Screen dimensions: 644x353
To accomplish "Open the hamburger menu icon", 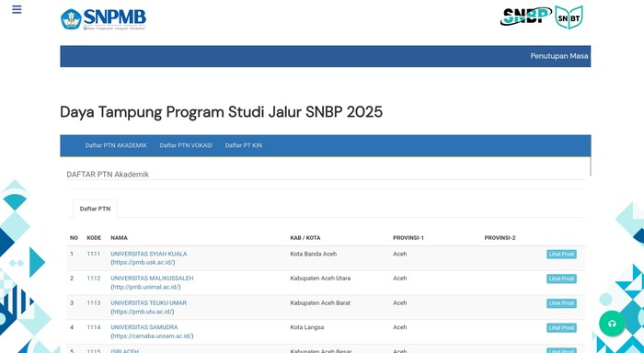I will pyautogui.click(x=17, y=9).
